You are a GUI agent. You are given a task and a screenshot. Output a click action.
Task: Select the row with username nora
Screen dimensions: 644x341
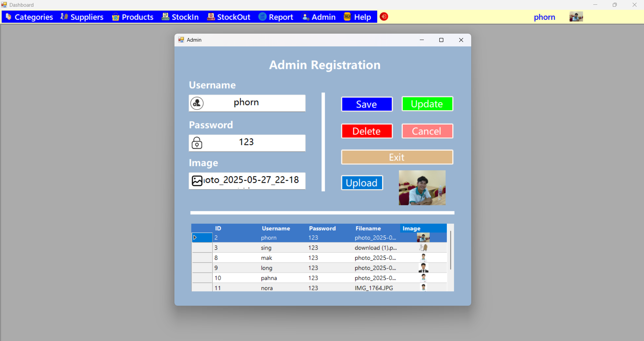pos(319,287)
